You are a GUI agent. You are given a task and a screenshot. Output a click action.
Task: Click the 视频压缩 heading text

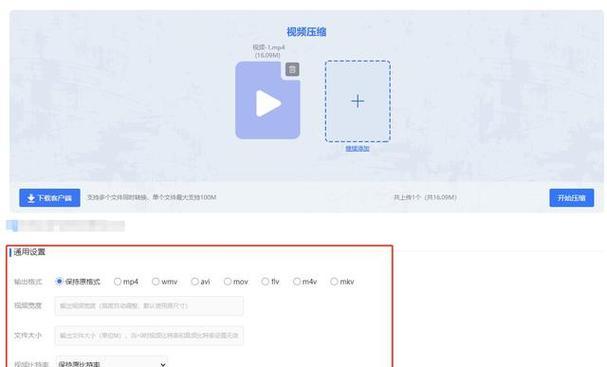point(306,32)
